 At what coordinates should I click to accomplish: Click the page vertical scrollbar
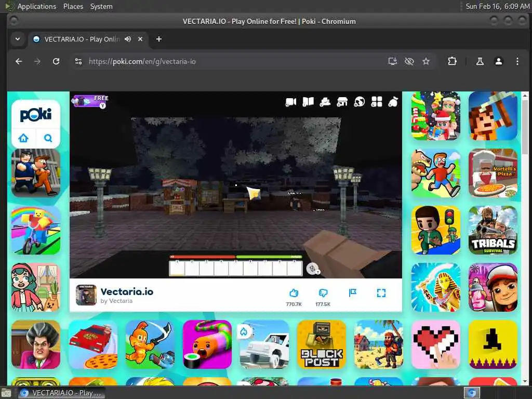525,127
